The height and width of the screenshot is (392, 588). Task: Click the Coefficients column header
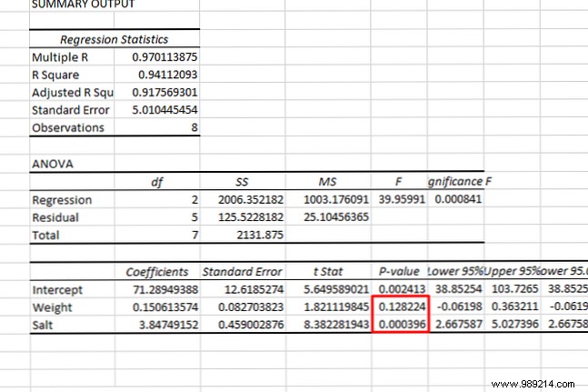pyautogui.click(x=156, y=272)
